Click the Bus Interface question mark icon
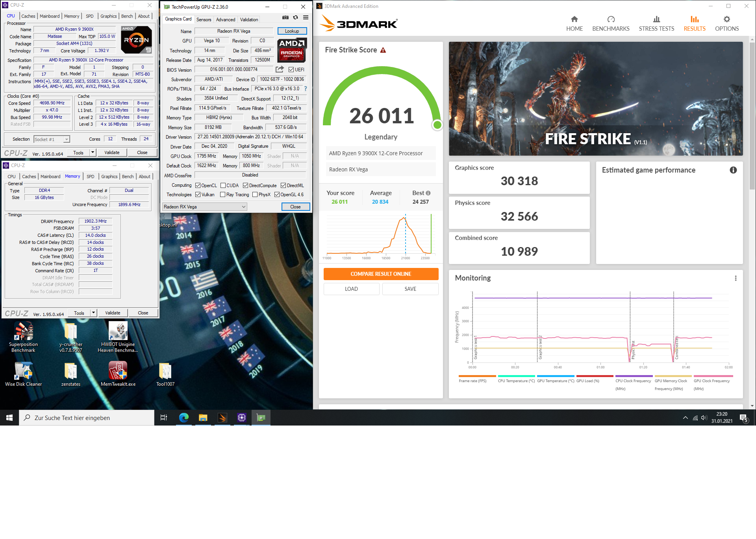 tap(306, 89)
